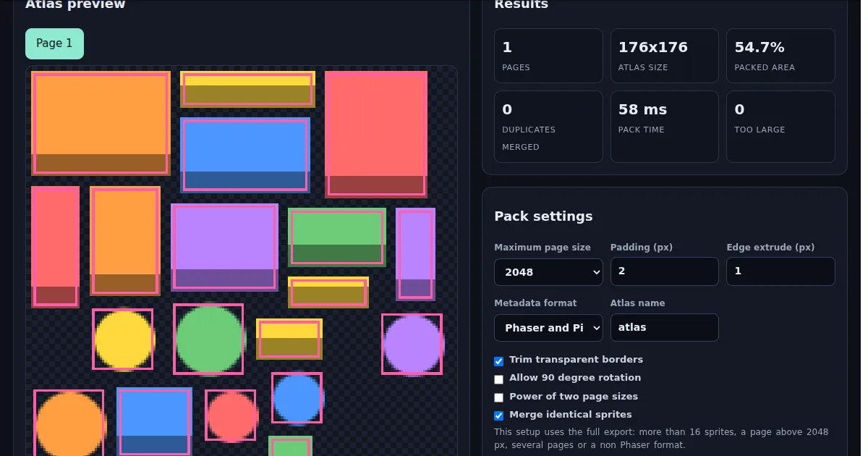The width and height of the screenshot is (868, 456).
Task: Click the 176x176 atlas size value
Action: (653, 47)
